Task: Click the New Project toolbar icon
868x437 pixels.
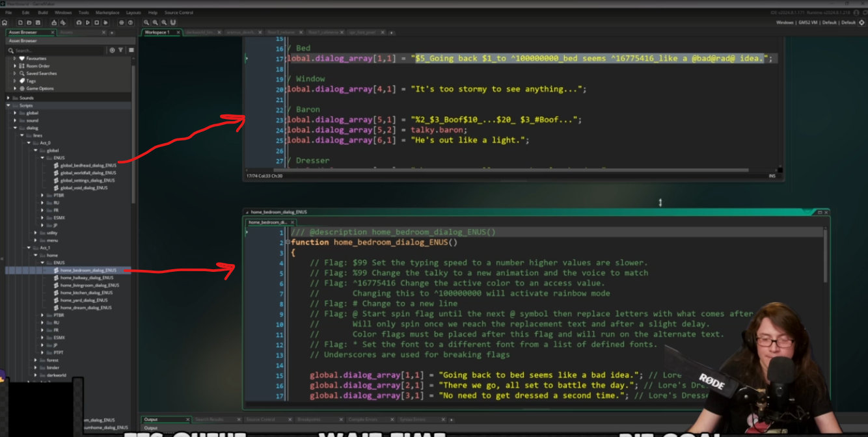Action: point(20,23)
